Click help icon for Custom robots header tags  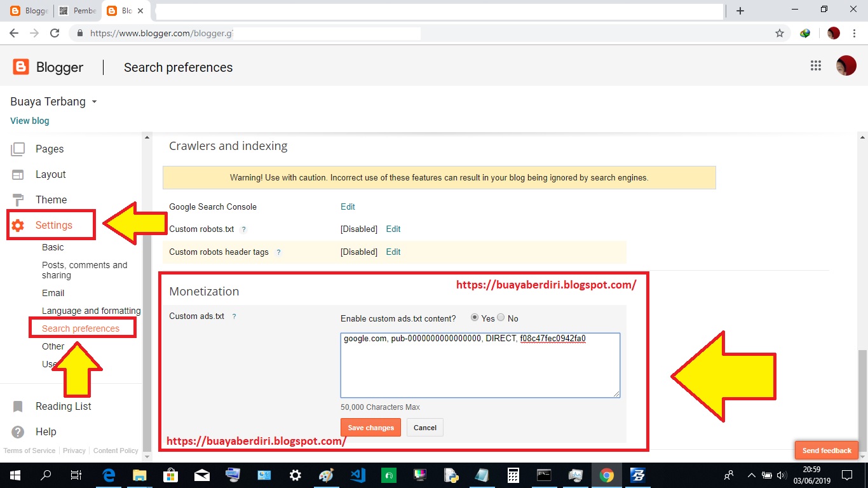pyautogui.click(x=278, y=252)
